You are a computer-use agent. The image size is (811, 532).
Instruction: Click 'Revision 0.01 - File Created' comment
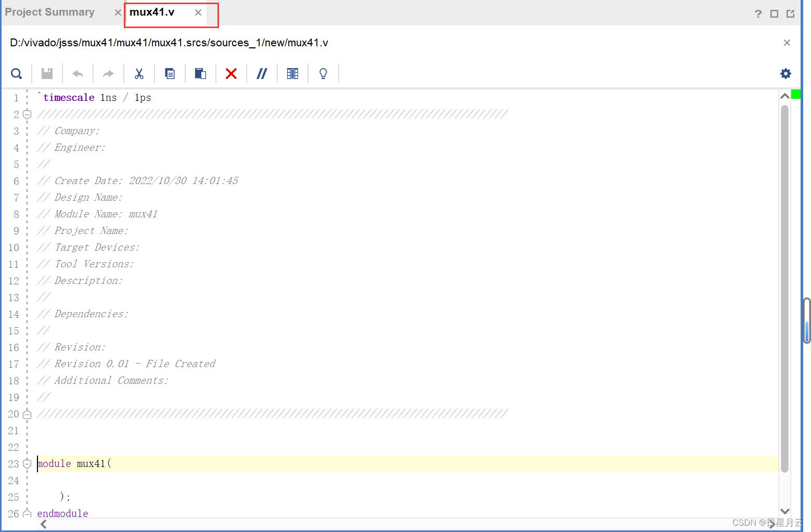126,364
